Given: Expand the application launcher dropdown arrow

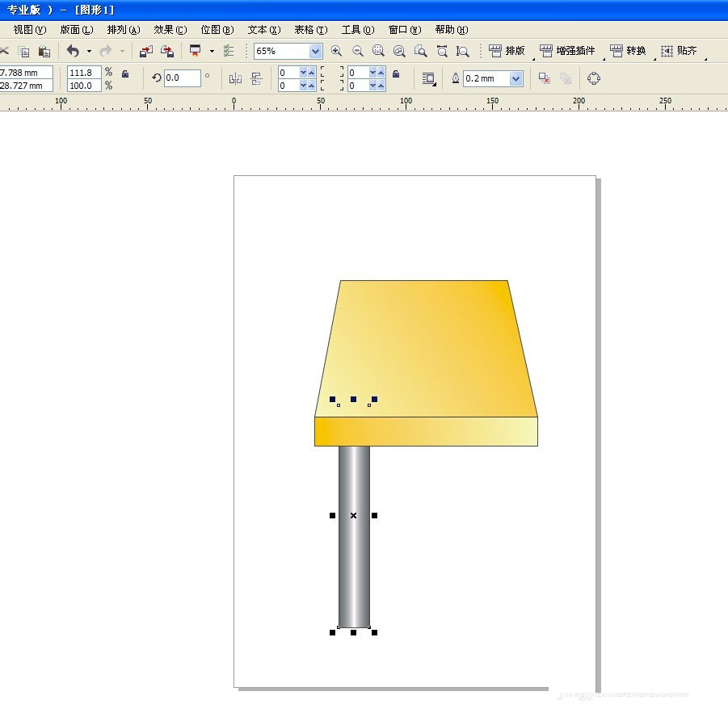Looking at the screenshot, I should tap(212, 51).
